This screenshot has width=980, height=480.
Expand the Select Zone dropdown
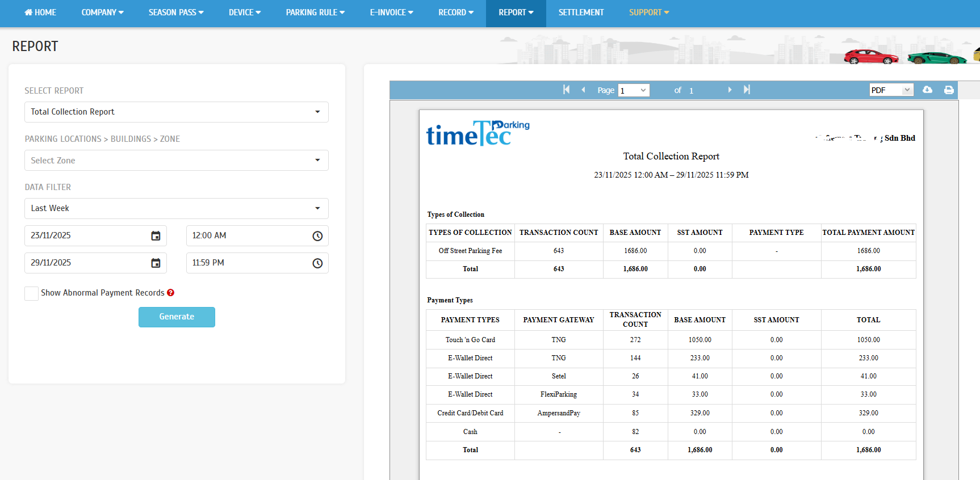pos(176,161)
